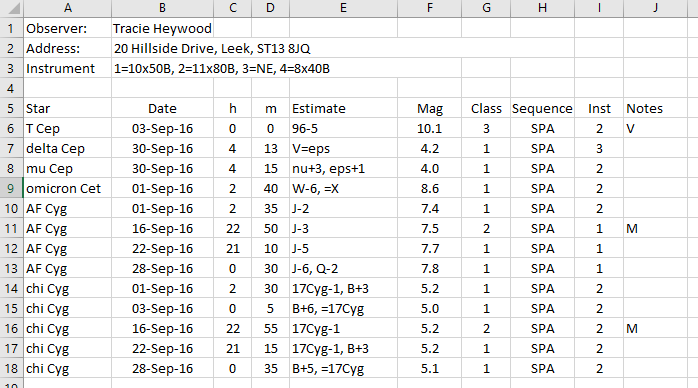Click the 'Date' header cell

tap(162, 109)
